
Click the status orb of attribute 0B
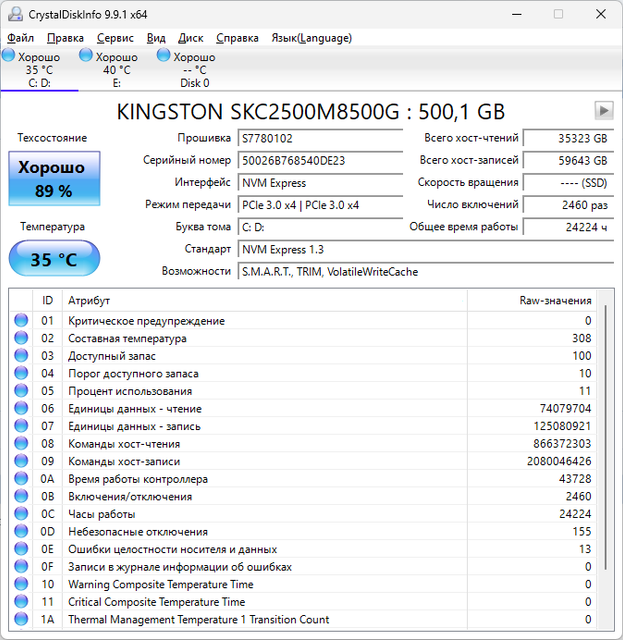[21, 496]
